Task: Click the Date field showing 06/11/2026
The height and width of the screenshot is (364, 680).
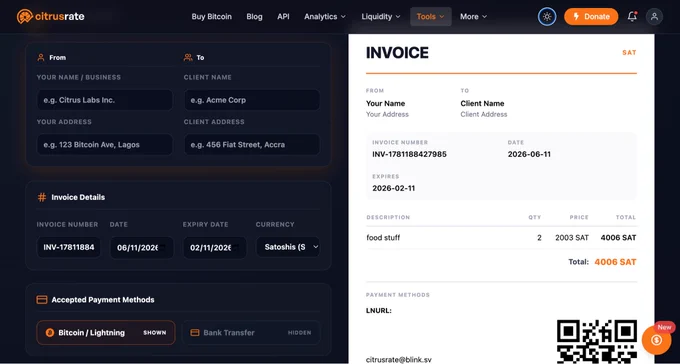Action: tap(142, 248)
